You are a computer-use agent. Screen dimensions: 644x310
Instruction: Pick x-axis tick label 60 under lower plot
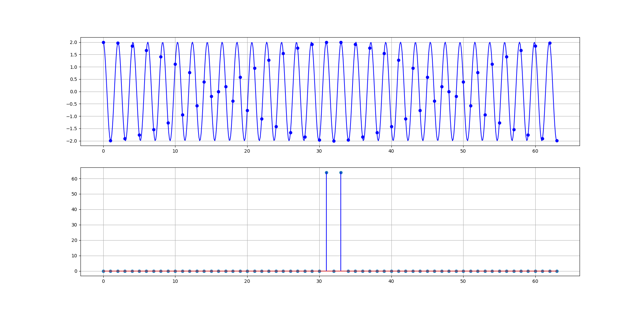coord(535,281)
